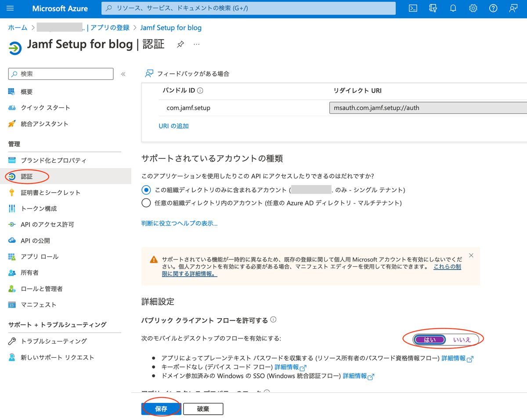The image size is (527, 420).
Task: Go to ホーム breadcrumb
Action: 18,28
